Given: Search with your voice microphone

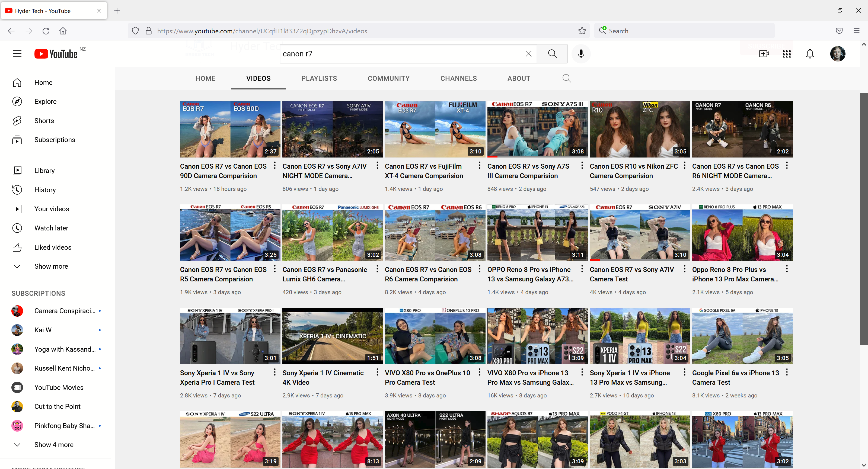Looking at the screenshot, I should (581, 54).
